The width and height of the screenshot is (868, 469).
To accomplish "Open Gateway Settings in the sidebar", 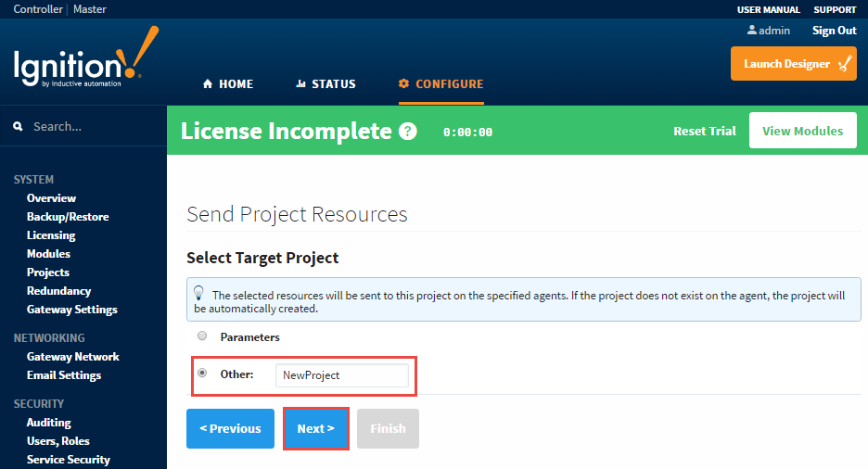I will pos(72,310).
